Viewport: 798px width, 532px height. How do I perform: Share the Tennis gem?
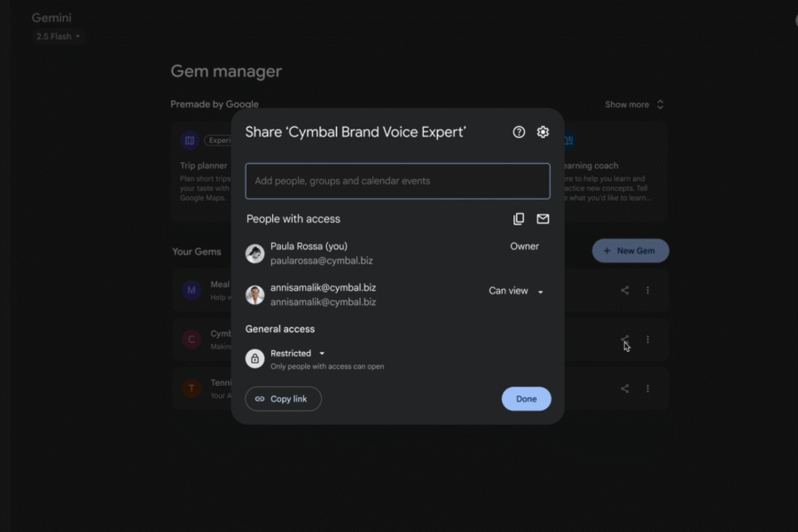623,388
